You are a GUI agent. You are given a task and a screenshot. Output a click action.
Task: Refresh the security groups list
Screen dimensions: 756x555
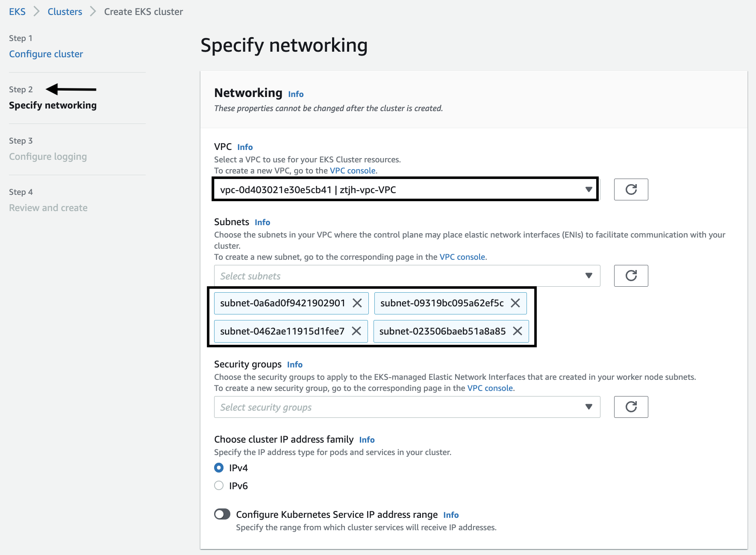click(631, 407)
